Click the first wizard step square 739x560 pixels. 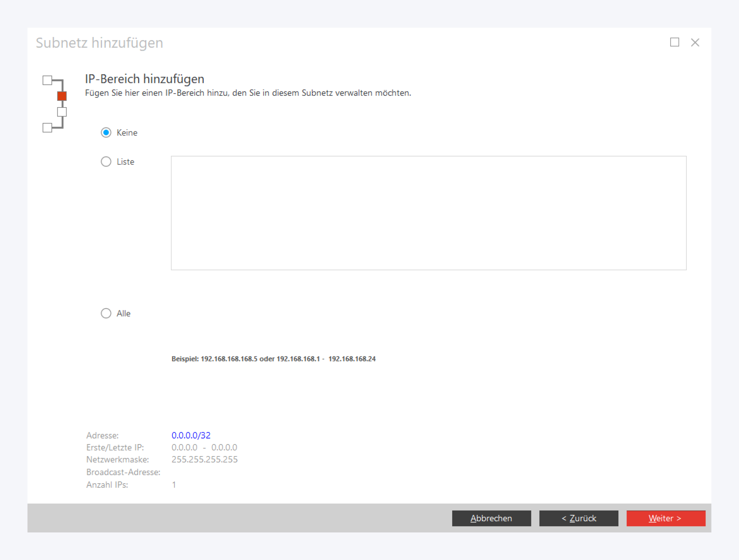click(x=47, y=80)
